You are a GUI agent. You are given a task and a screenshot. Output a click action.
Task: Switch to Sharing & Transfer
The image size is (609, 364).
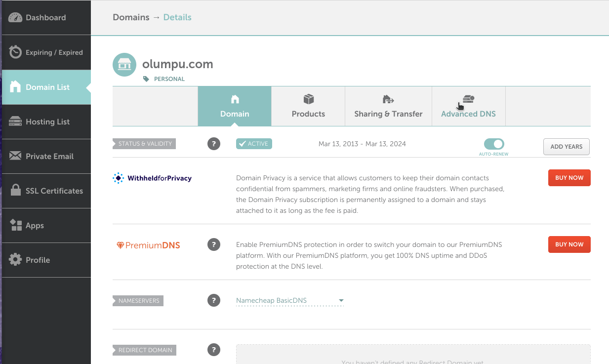(388, 106)
